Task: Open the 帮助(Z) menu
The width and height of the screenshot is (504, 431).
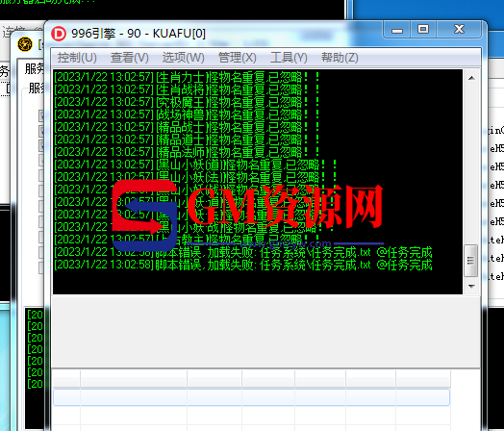Action: coord(340,58)
